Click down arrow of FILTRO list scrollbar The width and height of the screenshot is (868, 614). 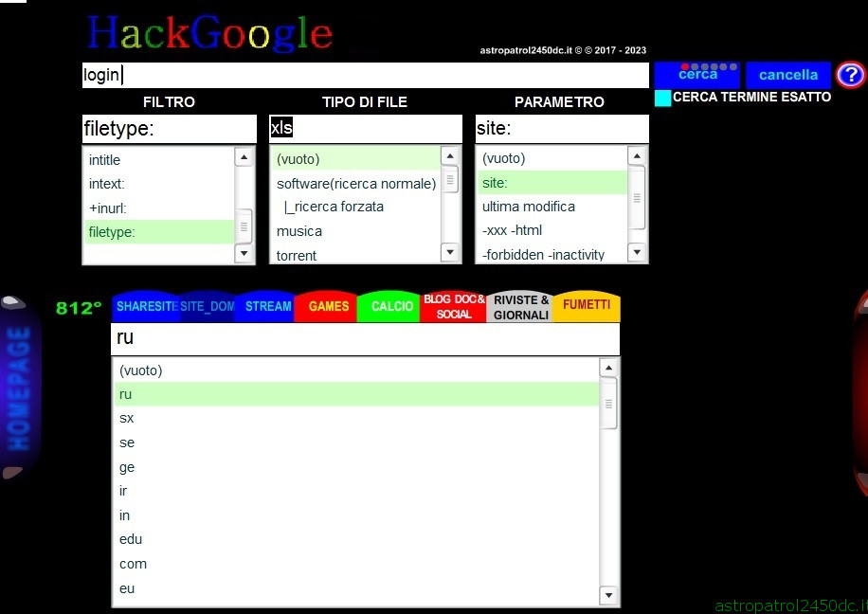coord(244,254)
